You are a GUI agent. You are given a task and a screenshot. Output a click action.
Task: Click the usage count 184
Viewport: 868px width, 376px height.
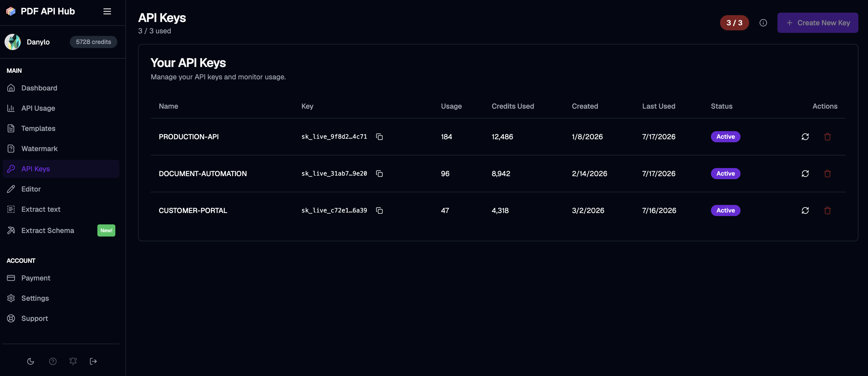(x=446, y=137)
